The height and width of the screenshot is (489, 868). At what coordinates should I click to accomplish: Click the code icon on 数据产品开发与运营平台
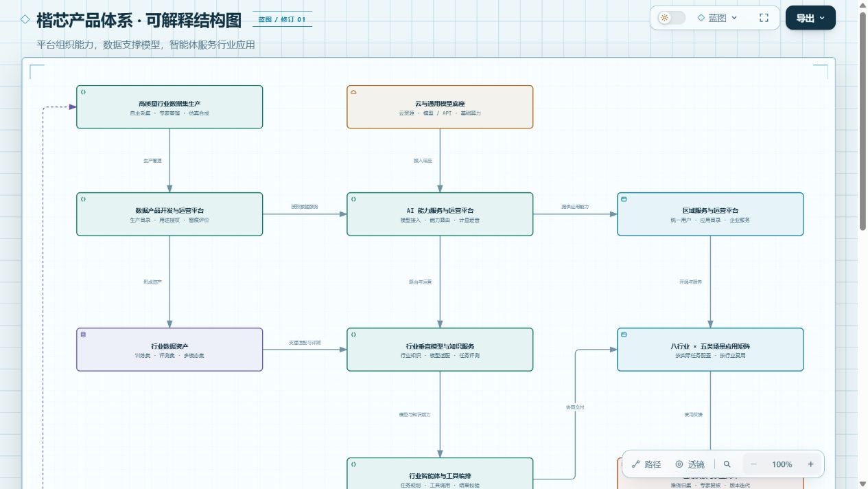(x=84, y=199)
